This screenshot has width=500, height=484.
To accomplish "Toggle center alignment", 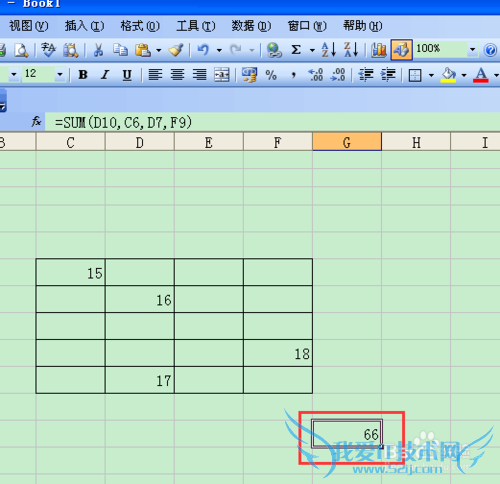I will point(177,75).
